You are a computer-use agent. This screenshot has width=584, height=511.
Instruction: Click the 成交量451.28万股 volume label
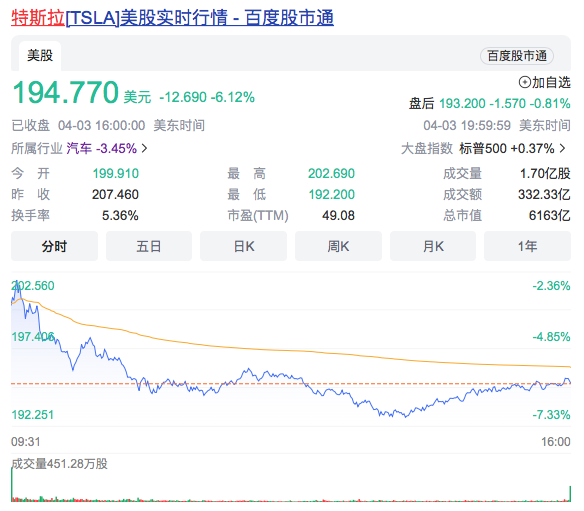[x=60, y=464]
